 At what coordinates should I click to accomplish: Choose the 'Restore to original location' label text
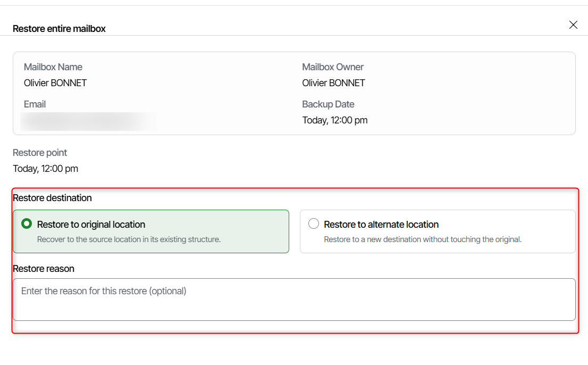[91, 225]
